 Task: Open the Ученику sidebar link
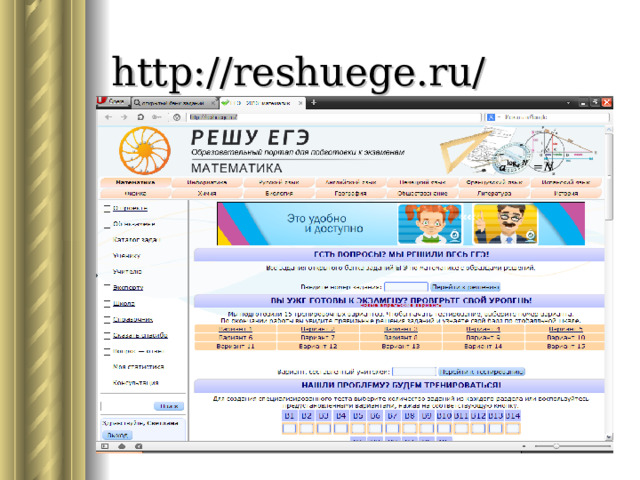127,256
